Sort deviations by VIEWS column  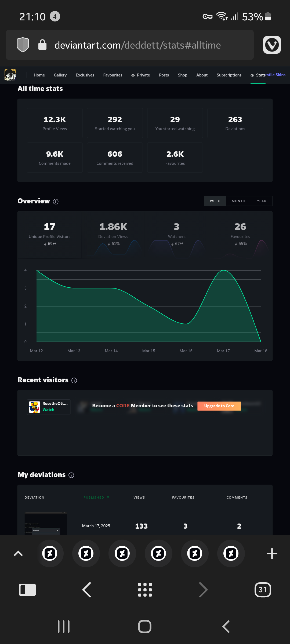coord(139,497)
